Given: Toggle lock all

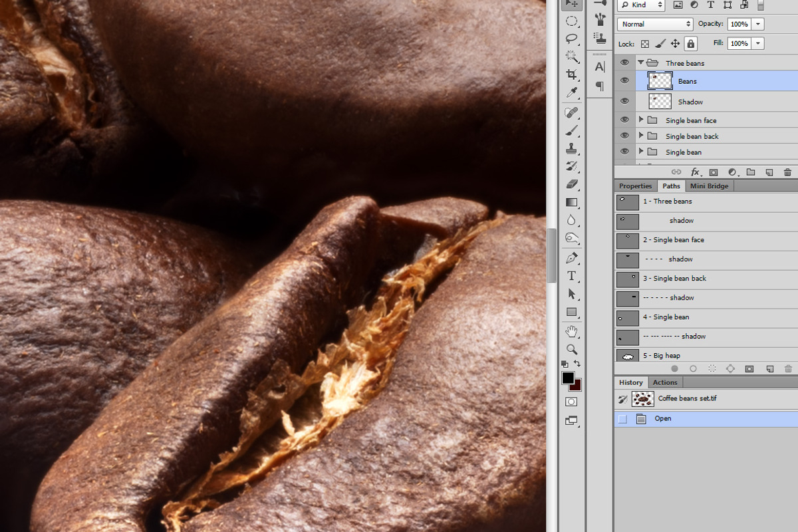Looking at the screenshot, I should coord(691,44).
